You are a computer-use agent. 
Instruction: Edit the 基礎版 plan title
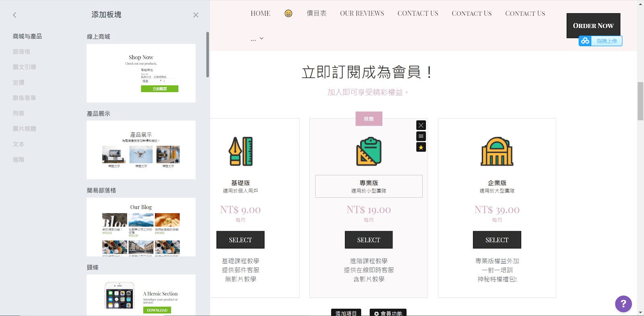pos(240,183)
